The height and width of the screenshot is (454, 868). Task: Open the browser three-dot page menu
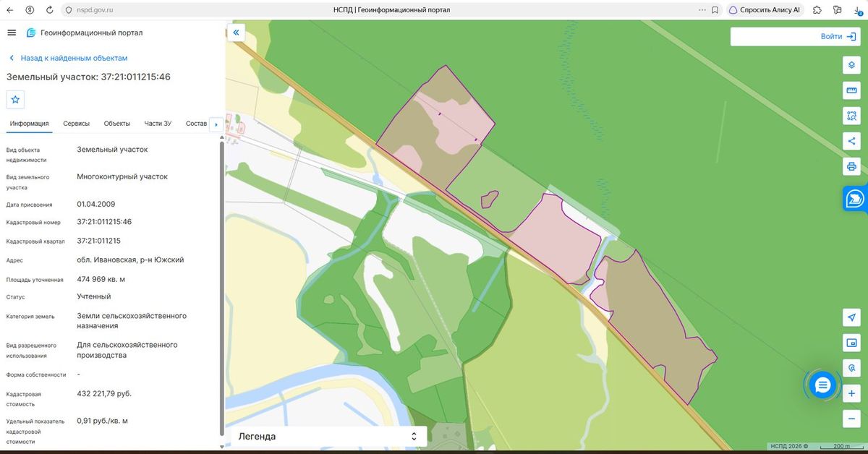[x=702, y=10]
